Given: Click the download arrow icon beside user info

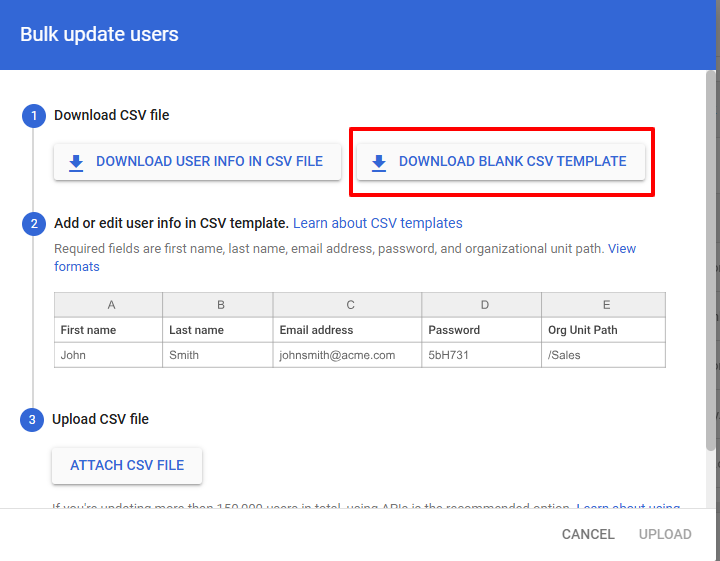Looking at the screenshot, I should pyautogui.click(x=77, y=162).
